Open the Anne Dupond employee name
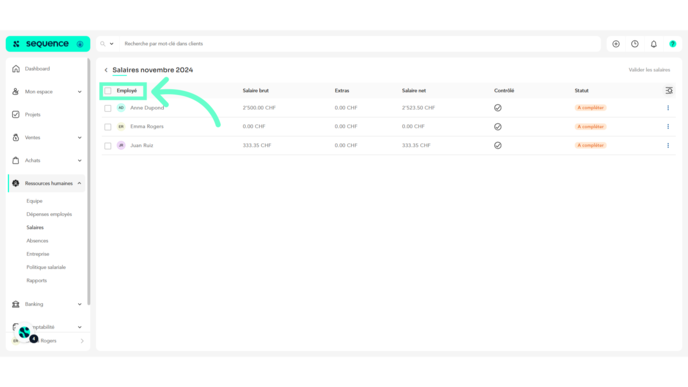Image resolution: width=688 pixels, height=387 pixels. coord(147,108)
